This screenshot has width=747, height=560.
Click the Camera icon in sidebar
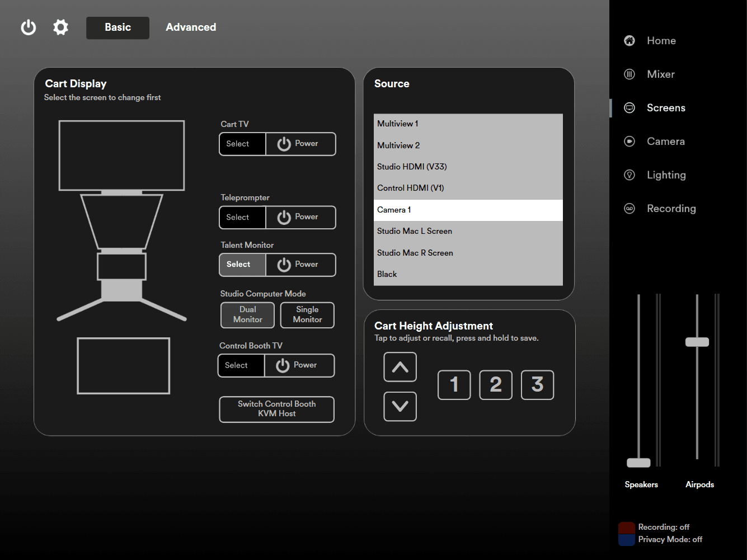click(629, 142)
